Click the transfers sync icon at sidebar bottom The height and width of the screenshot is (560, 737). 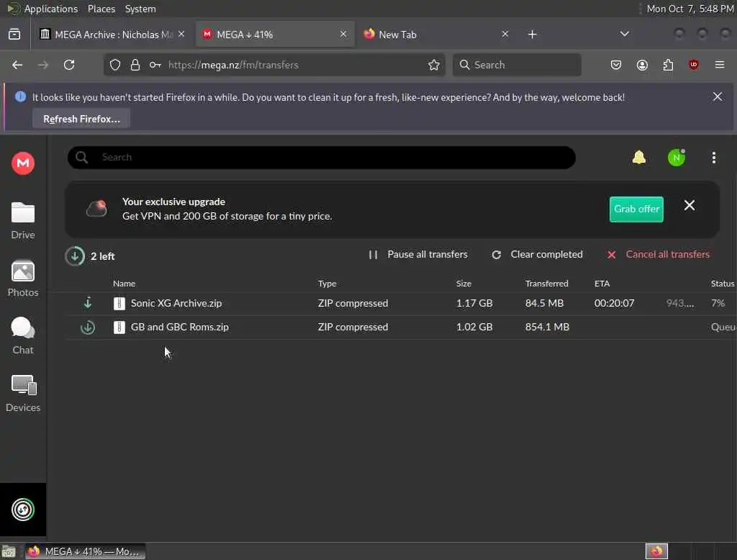(x=22, y=509)
